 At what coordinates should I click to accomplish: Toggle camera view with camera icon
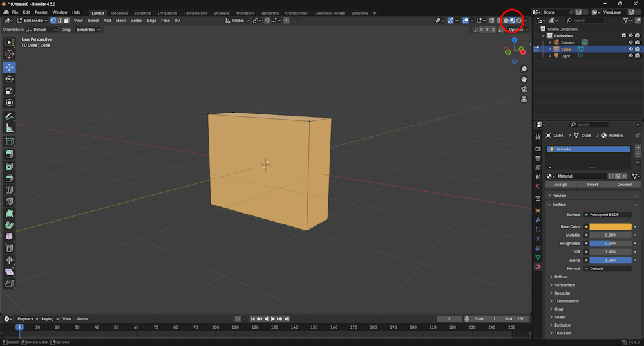(524, 89)
